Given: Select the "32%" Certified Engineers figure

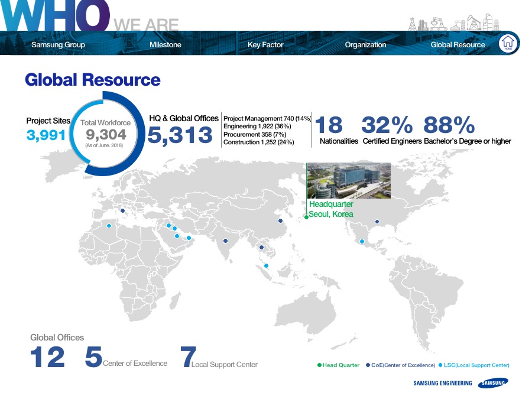Looking at the screenshot, I should 387,125.
